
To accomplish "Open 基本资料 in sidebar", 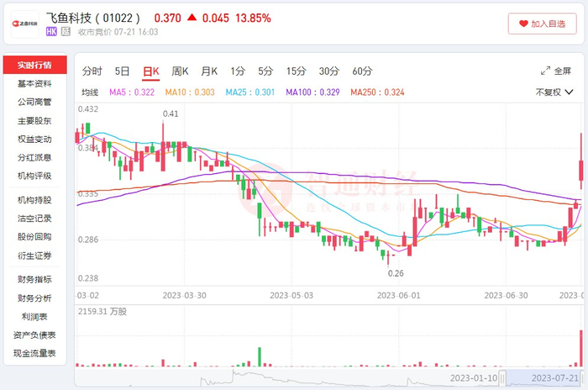I will pos(34,84).
